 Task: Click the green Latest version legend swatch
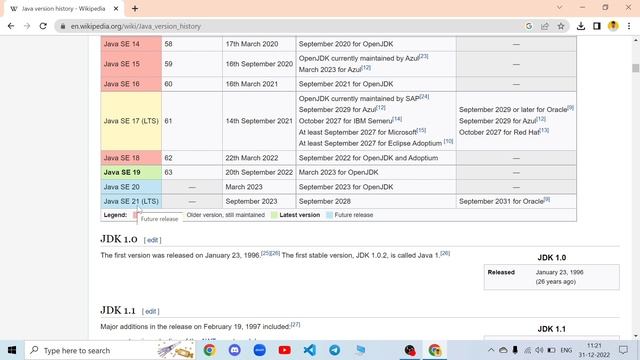(274, 215)
